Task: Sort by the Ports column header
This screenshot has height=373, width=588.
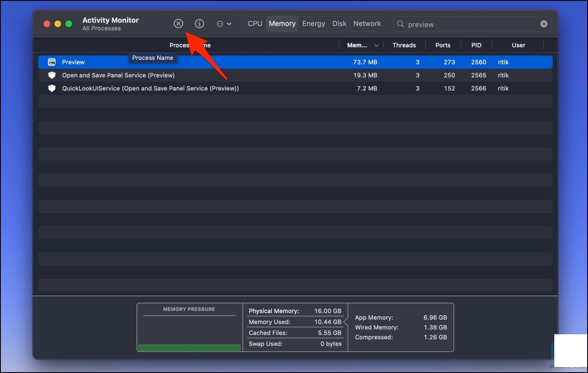Action: click(x=443, y=45)
